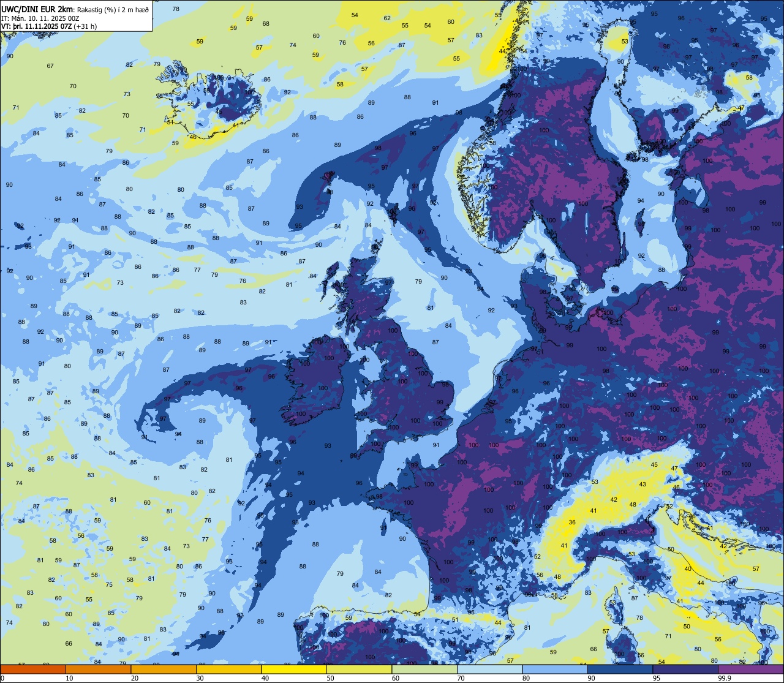Click the humidity value 62 in the yellow patch along the top edge
This screenshot has height=683, width=784.
coord(387,18)
